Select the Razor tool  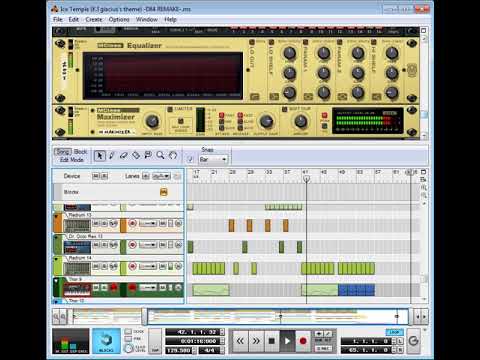click(x=136, y=155)
